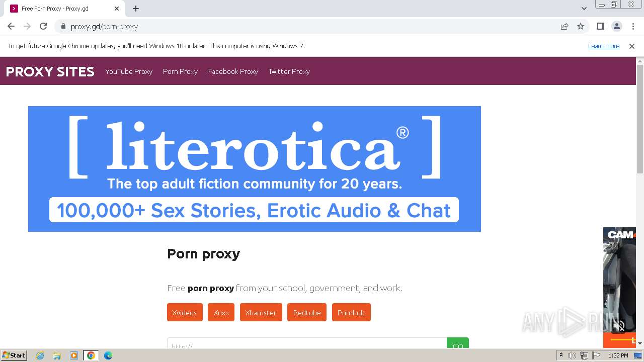View site information lock icon

[63, 26]
